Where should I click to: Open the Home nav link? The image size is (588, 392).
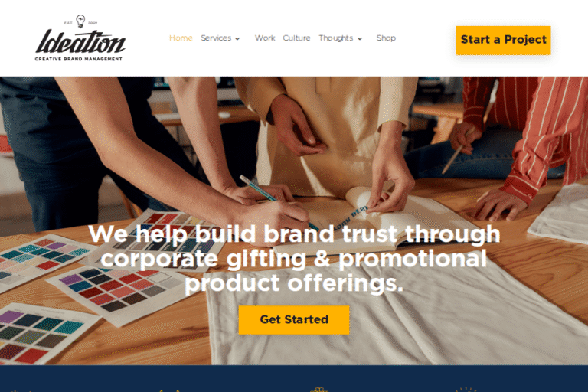click(181, 38)
